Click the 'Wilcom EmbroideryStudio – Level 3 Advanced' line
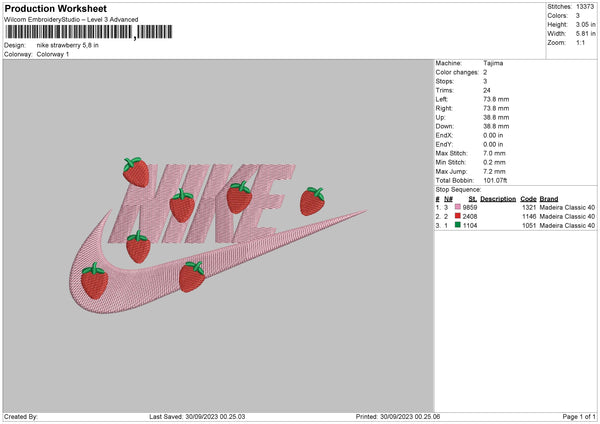This screenshot has height=424, width=600. [x=71, y=20]
